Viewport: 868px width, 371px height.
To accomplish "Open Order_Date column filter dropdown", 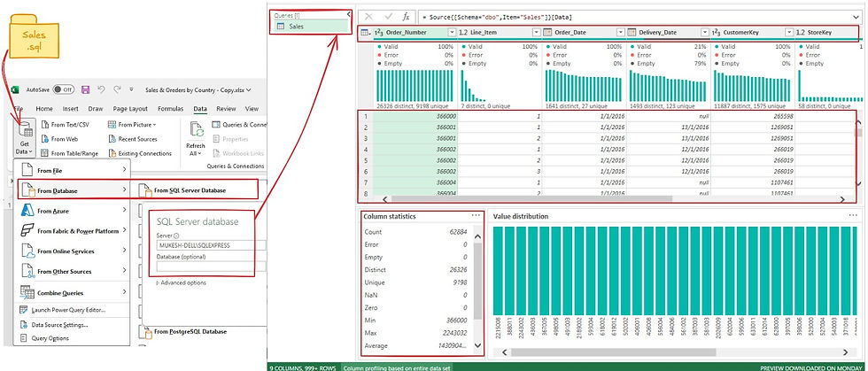I will click(620, 33).
